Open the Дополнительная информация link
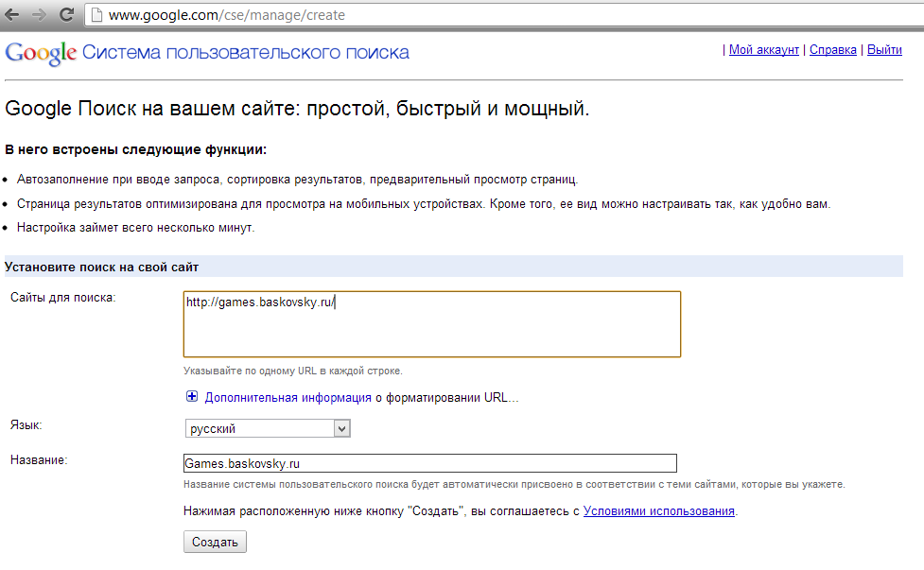The height and width of the screenshot is (570, 924). click(288, 397)
